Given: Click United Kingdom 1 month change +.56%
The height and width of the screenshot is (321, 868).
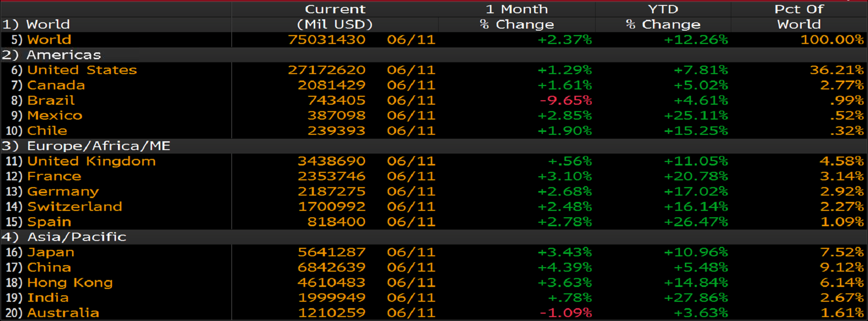Looking at the screenshot, I should (570, 161).
